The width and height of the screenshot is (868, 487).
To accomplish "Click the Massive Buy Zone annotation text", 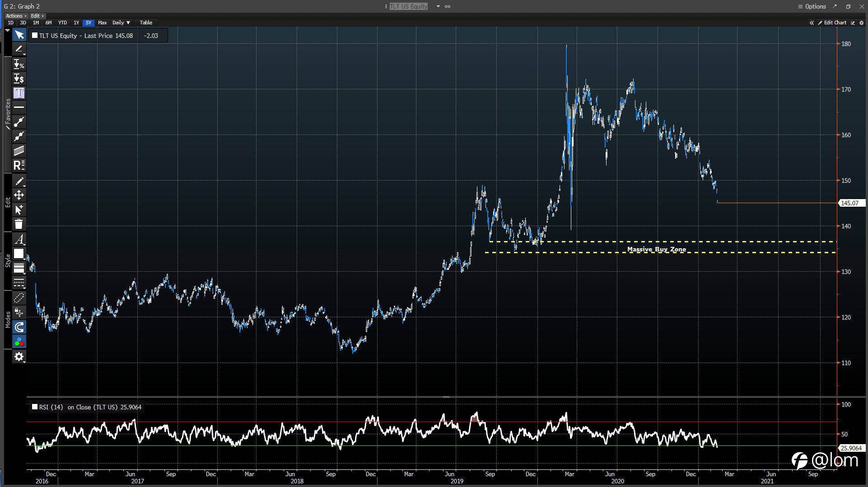I will 656,249.
